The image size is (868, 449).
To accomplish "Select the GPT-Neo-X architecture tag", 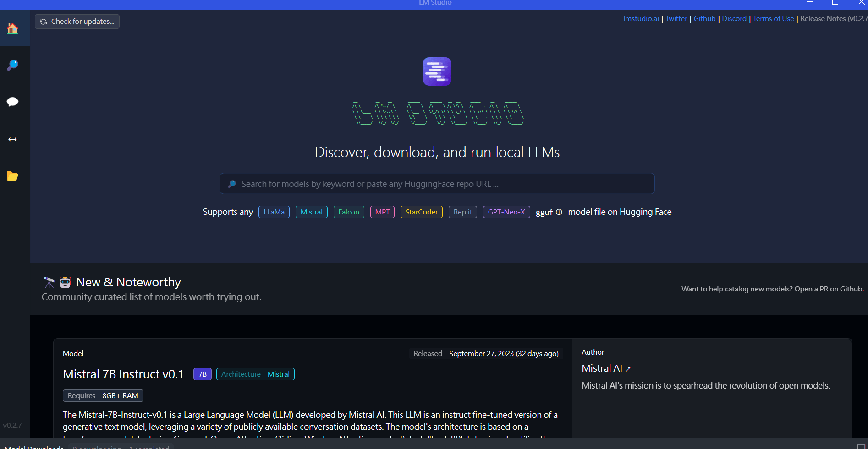I will (506, 212).
